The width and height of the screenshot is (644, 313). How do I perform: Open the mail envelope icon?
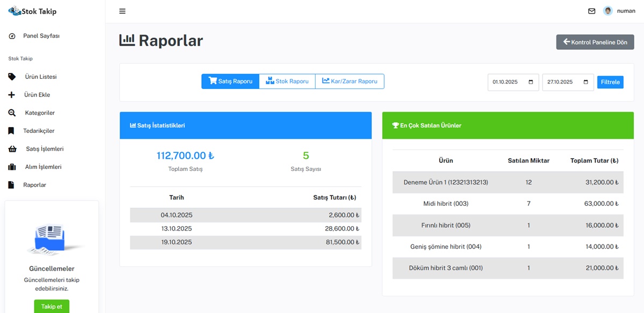[x=591, y=11]
